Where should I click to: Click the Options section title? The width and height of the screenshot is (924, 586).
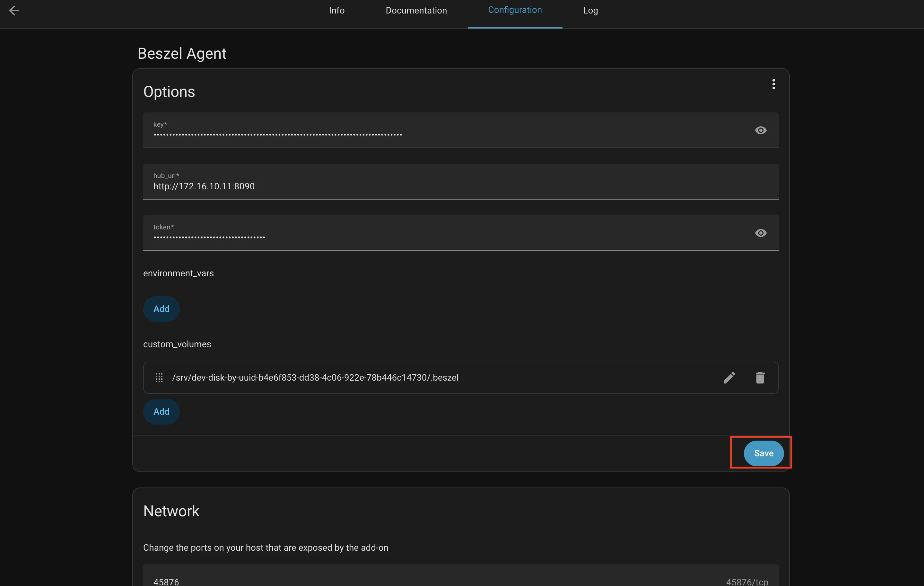[x=169, y=92]
